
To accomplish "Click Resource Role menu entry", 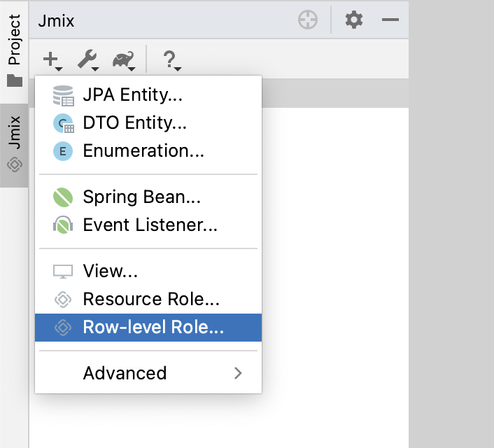I will 151,300.
